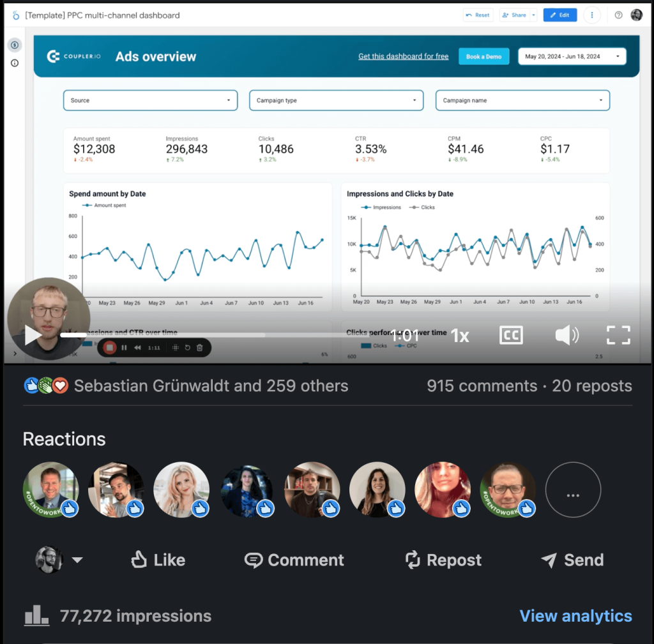Click the Repost button
This screenshot has height=644, width=654.
click(443, 560)
